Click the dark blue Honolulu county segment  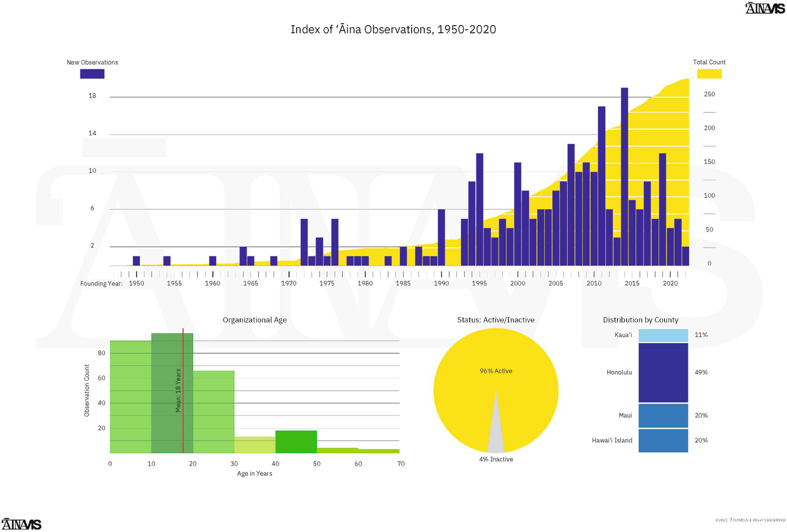coord(663,373)
